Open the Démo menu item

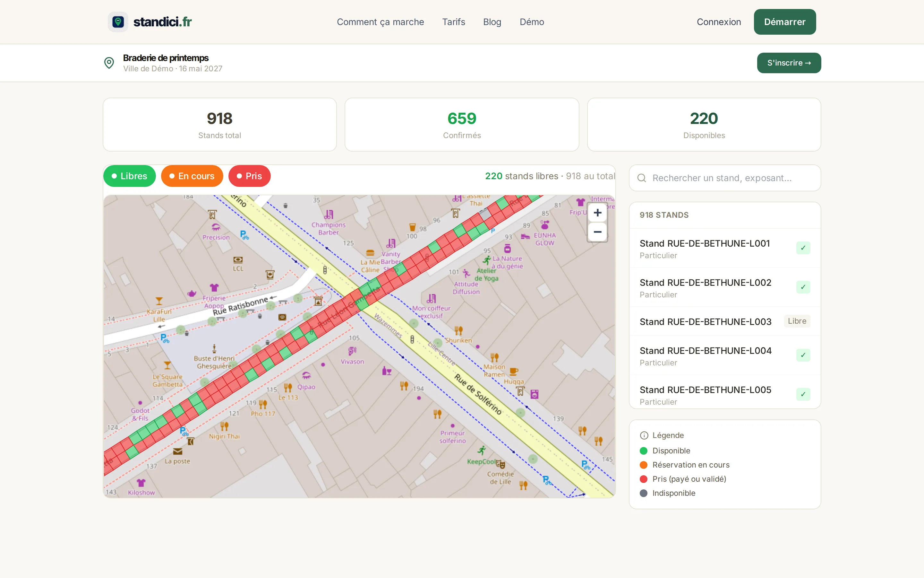point(532,22)
